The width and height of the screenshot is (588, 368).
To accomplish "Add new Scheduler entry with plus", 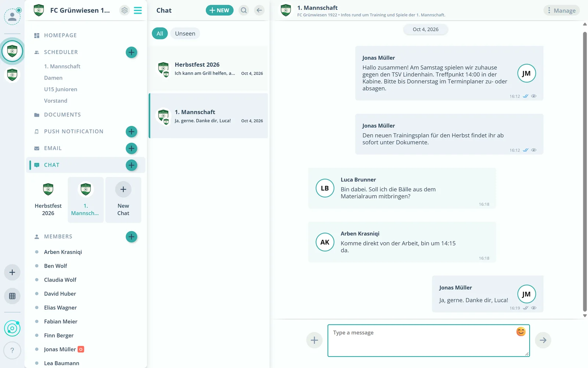I will point(132,52).
